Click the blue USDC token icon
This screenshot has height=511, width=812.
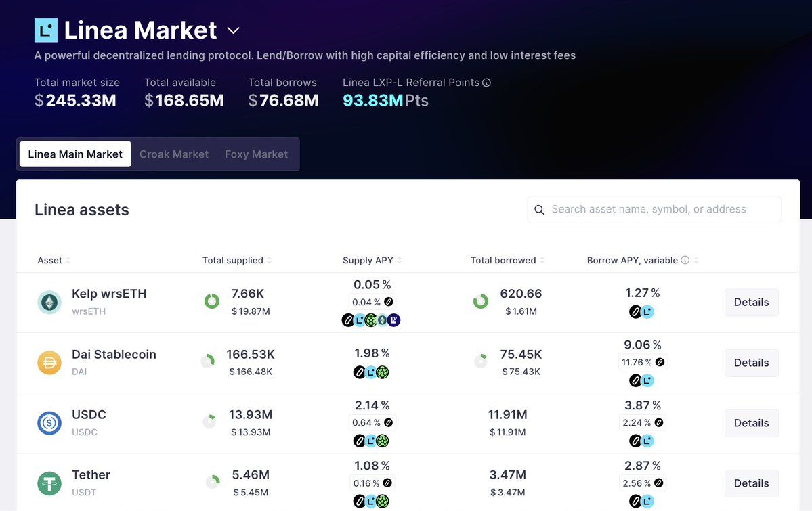coord(49,422)
